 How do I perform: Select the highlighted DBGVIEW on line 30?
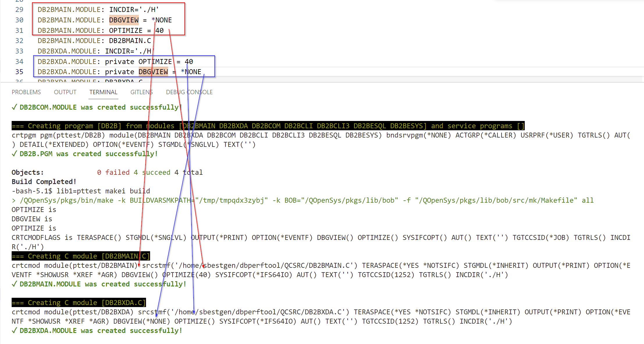pos(124,20)
